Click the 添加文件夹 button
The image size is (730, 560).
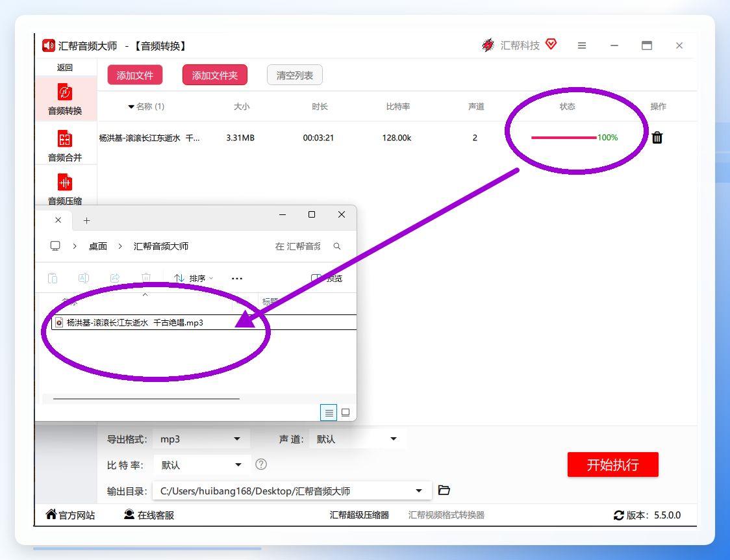(214, 75)
